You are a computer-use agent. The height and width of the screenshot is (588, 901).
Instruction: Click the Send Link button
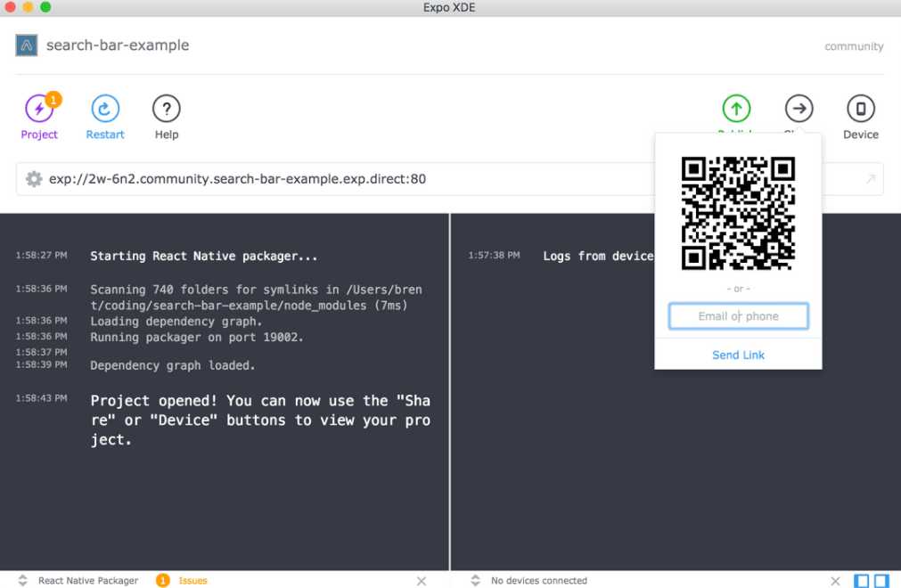coord(739,355)
